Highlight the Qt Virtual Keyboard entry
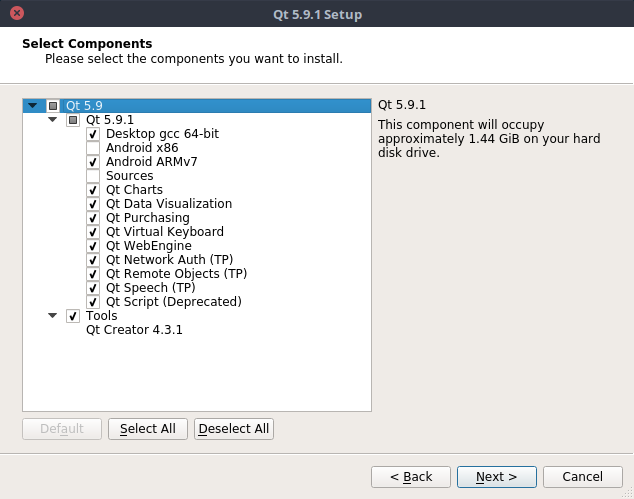The image size is (634, 499). pos(165,232)
